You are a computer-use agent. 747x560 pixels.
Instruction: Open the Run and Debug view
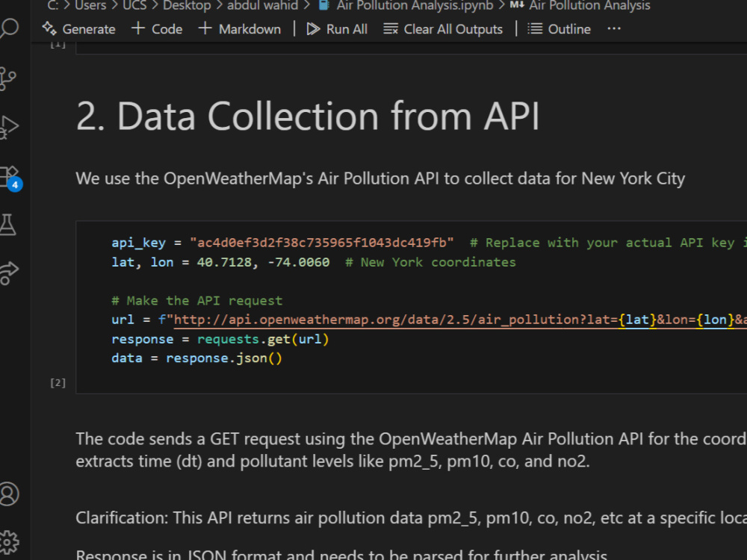[x=8, y=127]
